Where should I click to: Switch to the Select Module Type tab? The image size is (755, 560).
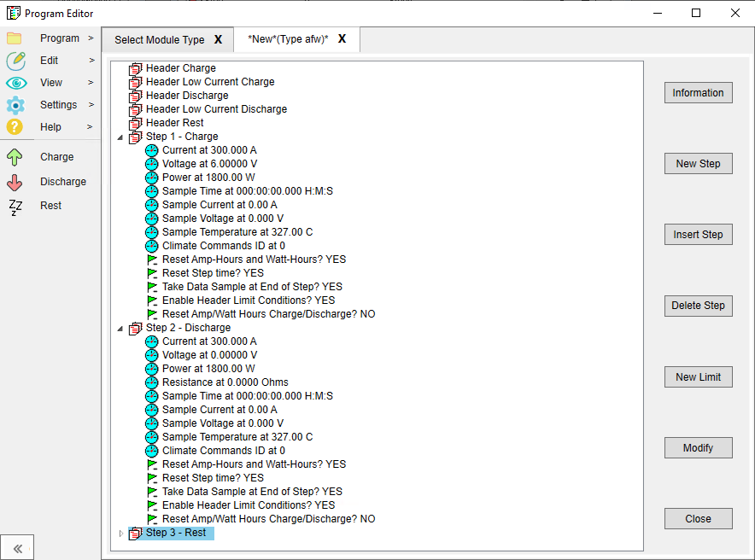point(159,40)
